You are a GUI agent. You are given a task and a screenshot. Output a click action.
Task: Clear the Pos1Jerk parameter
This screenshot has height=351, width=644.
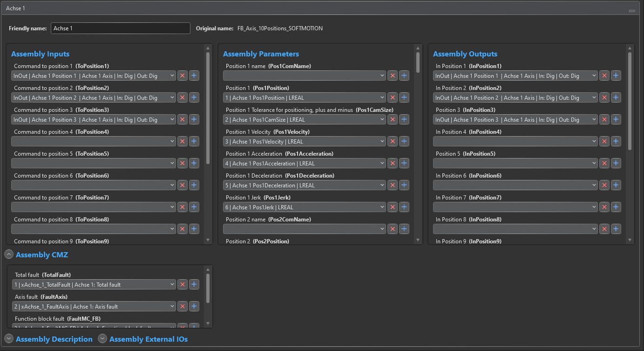click(393, 207)
